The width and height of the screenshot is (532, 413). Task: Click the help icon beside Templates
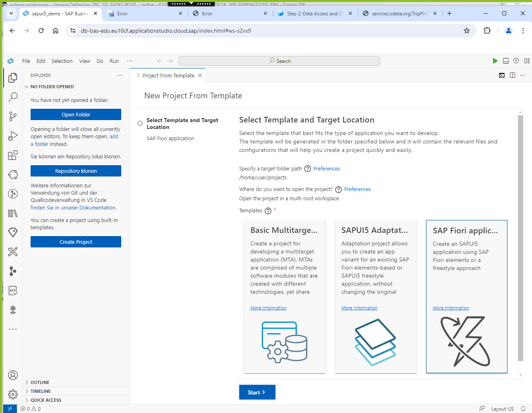point(268,211)
